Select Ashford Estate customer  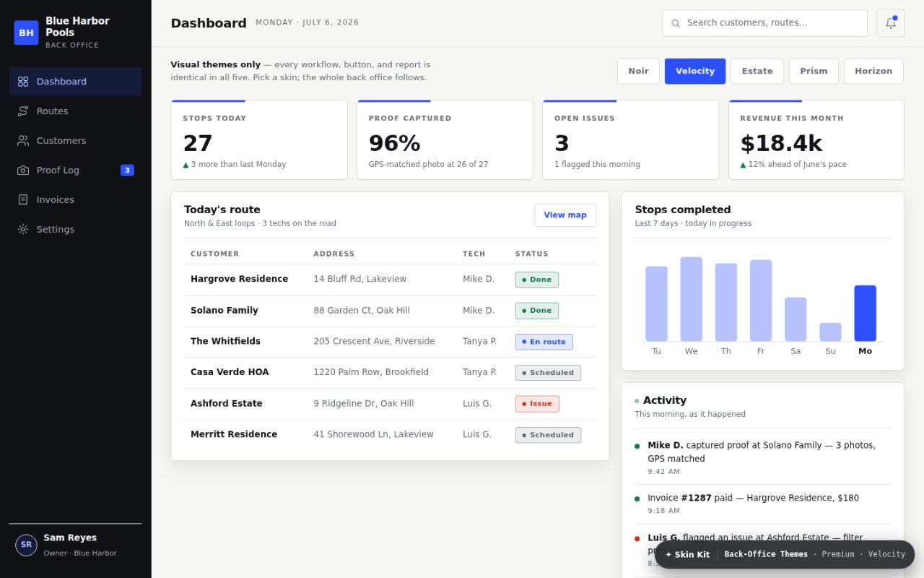(227, 403)
